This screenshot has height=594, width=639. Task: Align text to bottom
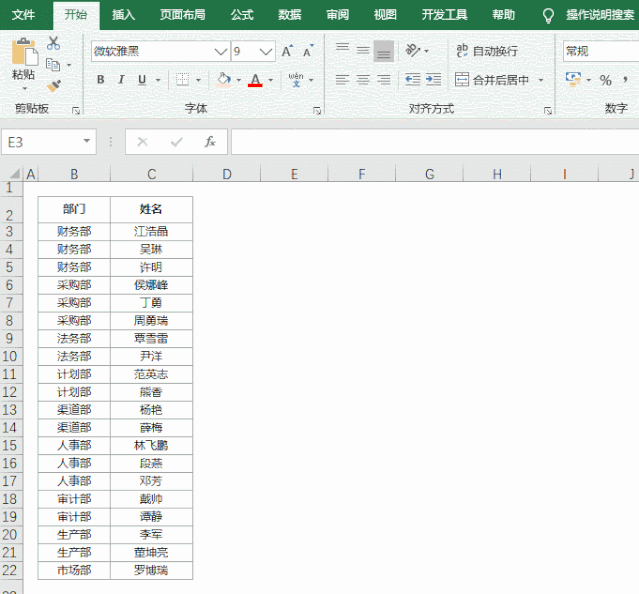pos(383,51)
